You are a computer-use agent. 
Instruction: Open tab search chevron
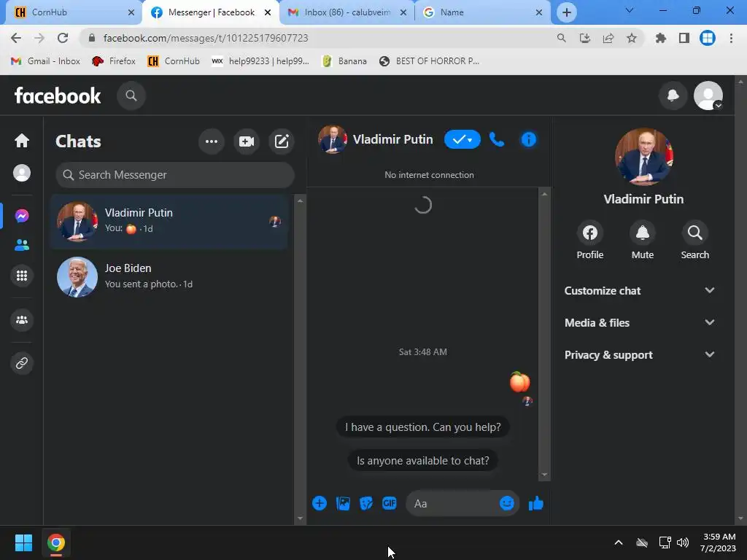click(629, 10)
